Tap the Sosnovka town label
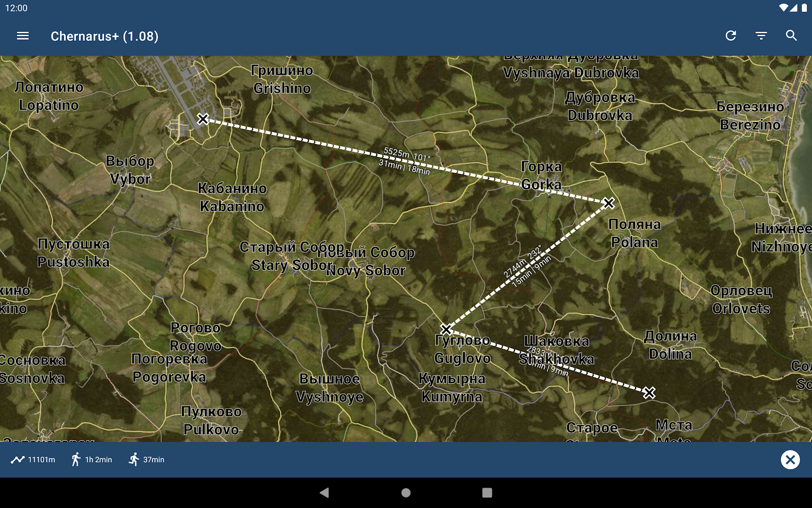 [33, 370]
